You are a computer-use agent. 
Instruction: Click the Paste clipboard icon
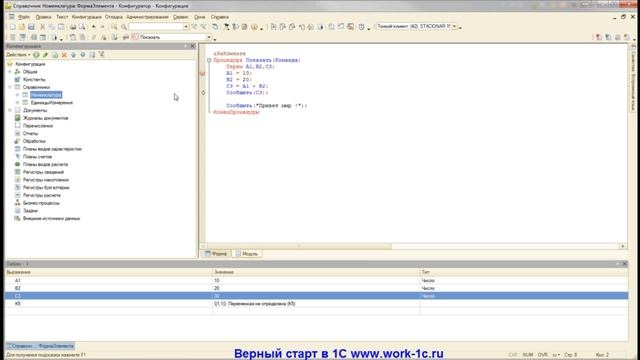(61, 27)
